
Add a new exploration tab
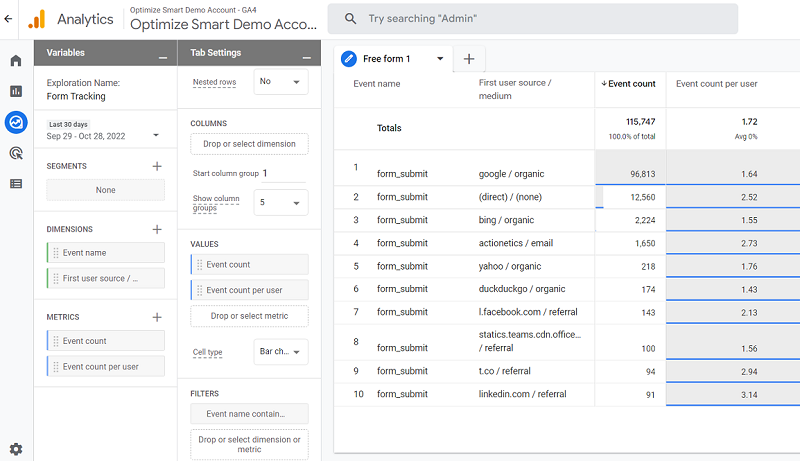click(469, 59)
